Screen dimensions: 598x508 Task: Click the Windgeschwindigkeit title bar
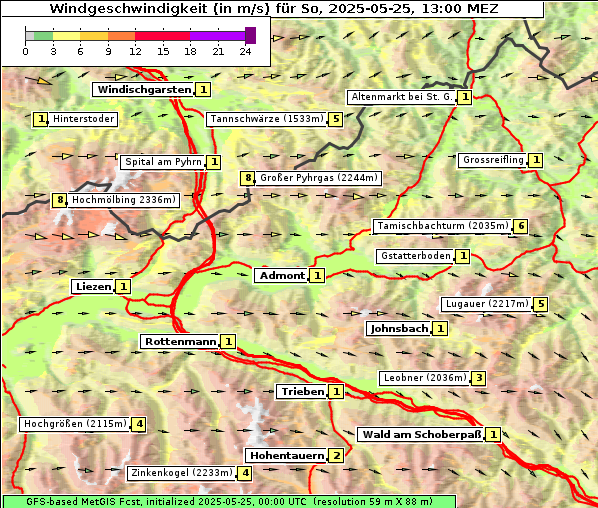tap(273, 9)
